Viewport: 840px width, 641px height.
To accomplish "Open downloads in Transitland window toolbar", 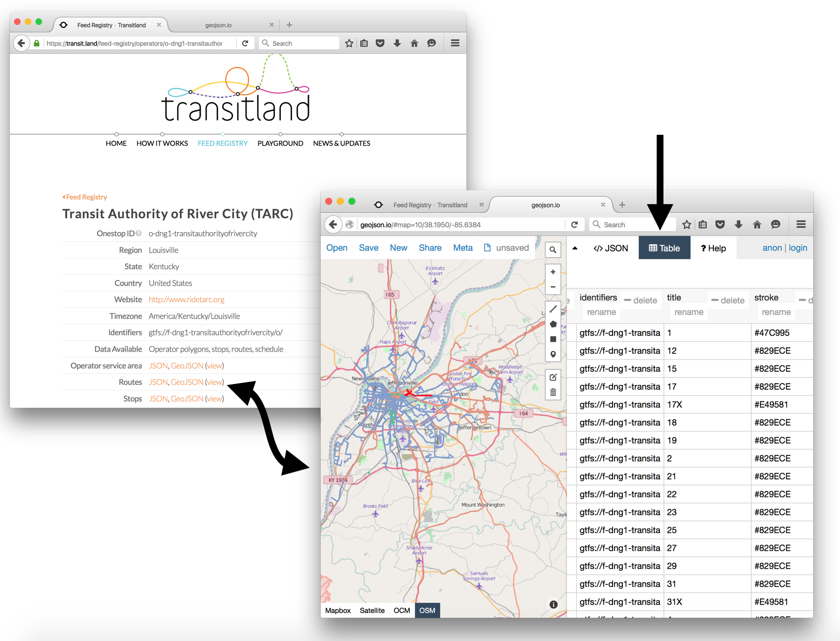I will click(x=397, y=43).
